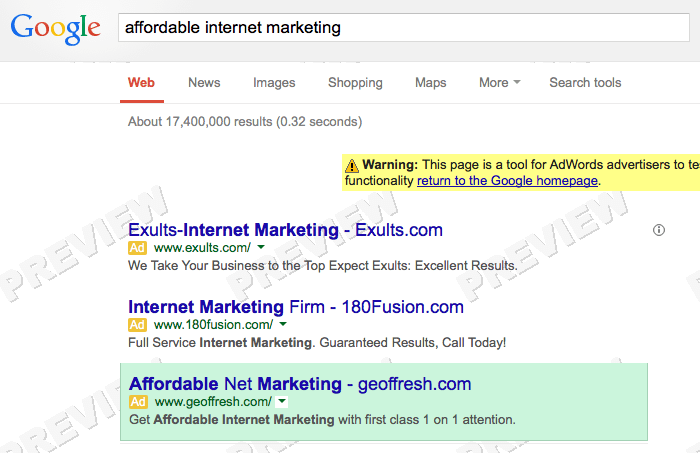Open Exults-Internet Marketing ad title
700x453 pixels.
point(285,230)
